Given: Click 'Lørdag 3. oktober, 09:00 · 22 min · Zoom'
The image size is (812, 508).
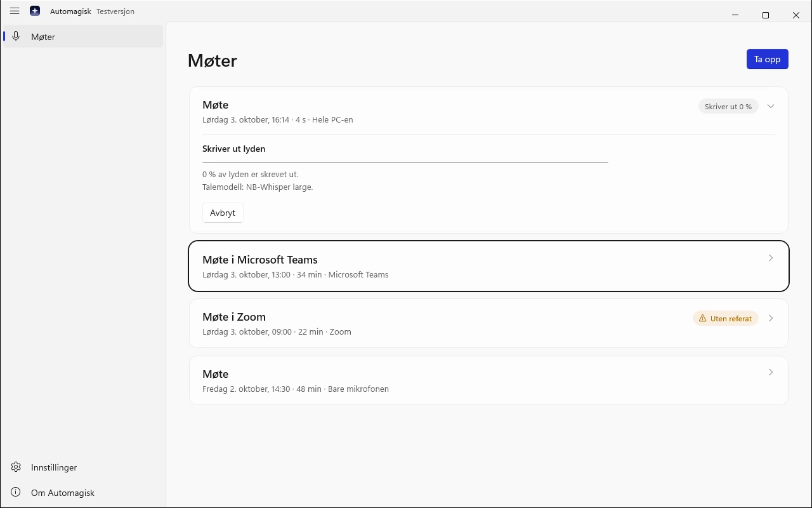Looking at the screenshot, I should pos(277,332).
